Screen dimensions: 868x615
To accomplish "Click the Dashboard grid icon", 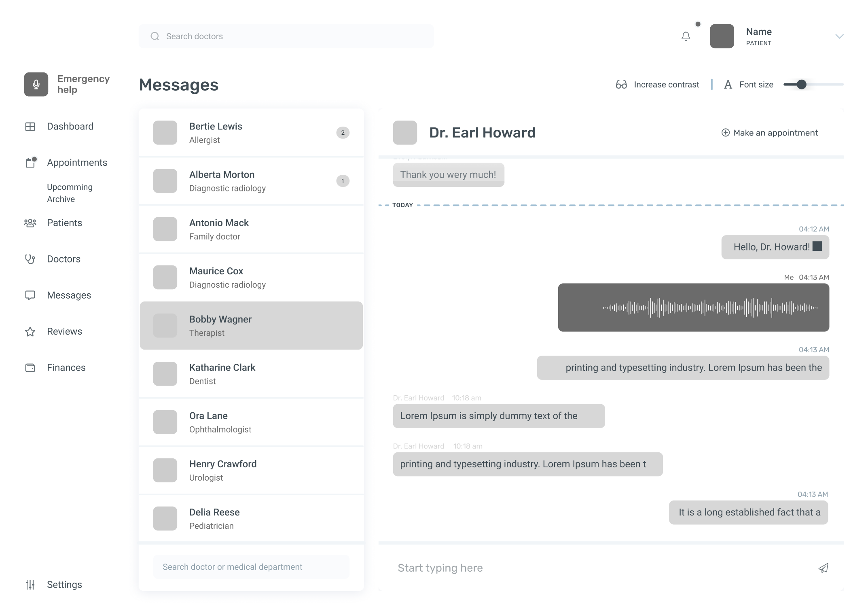I will (x=30, y=127).
